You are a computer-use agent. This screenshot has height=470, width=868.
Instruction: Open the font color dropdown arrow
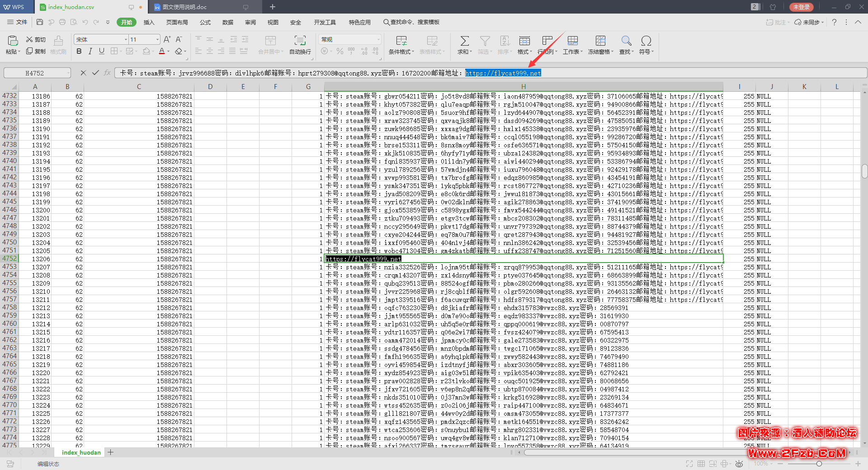(169, 52)
